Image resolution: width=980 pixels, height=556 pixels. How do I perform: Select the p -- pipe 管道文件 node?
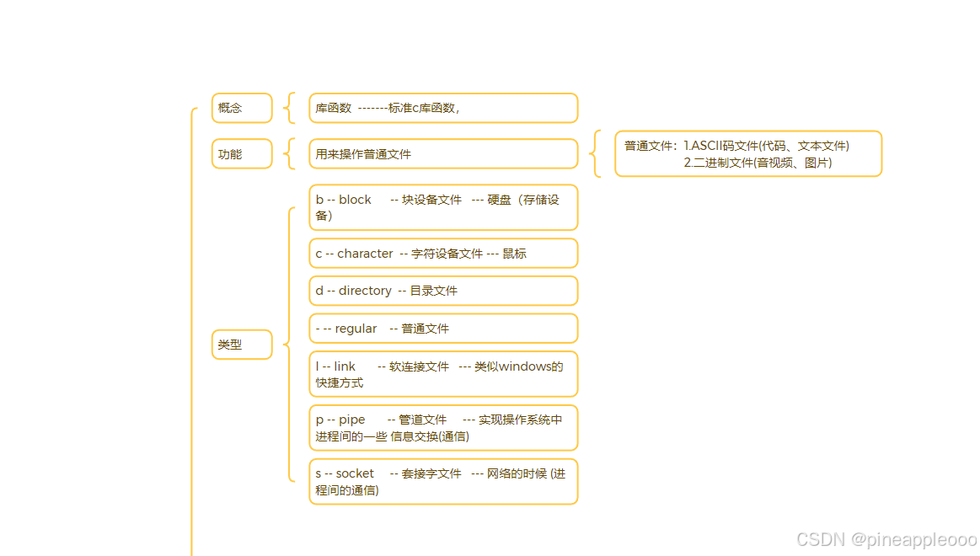[443, 427]
